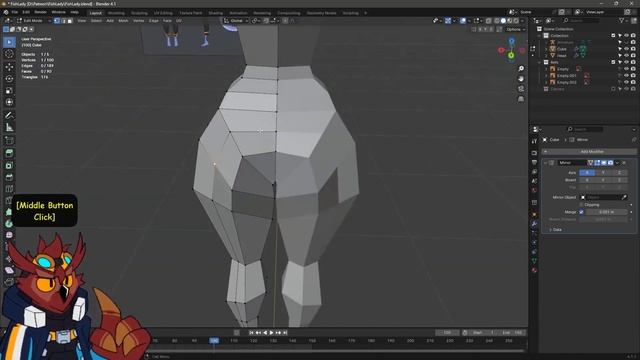This screenshot has width=640, height=360.
Task: Open the Edit Mode dropdown
Action: (x=34, y=20)
